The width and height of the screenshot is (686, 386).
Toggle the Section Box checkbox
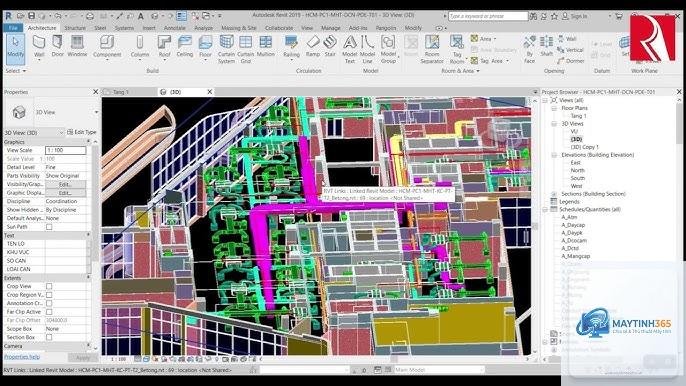pyautogui.click(x=49, y=337)
